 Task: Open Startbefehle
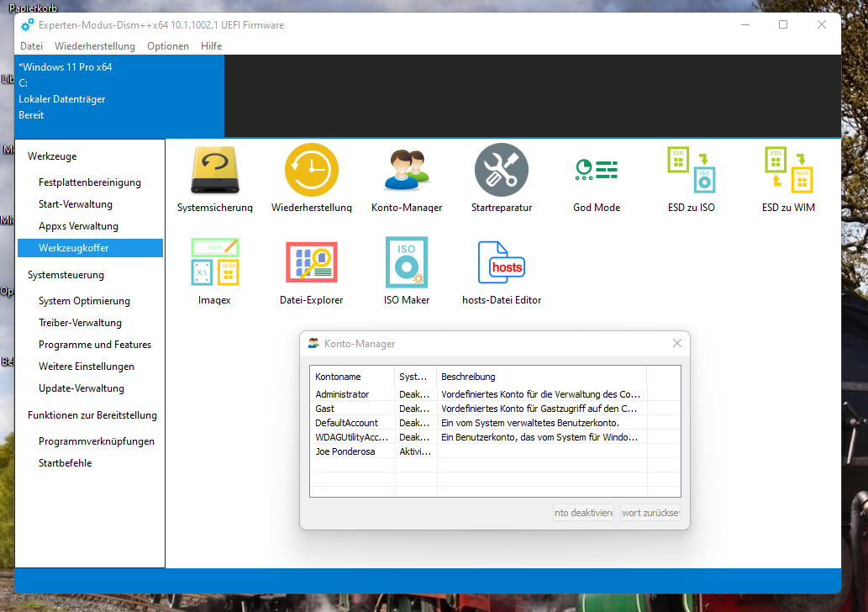(90, 463)
